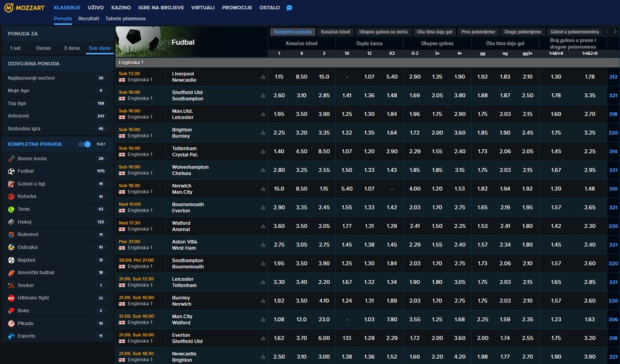620x364 pixels.
Task: Open the Kazino menu
Action: [121, 7]
